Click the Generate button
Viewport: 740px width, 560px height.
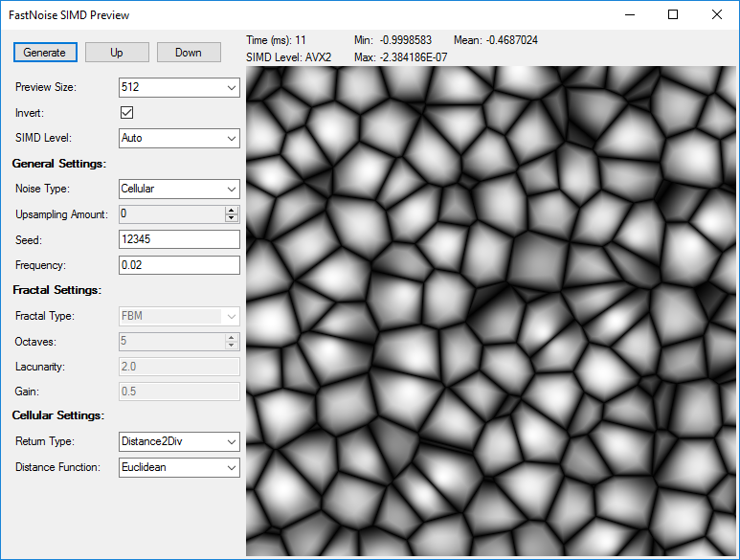point(45,53)
